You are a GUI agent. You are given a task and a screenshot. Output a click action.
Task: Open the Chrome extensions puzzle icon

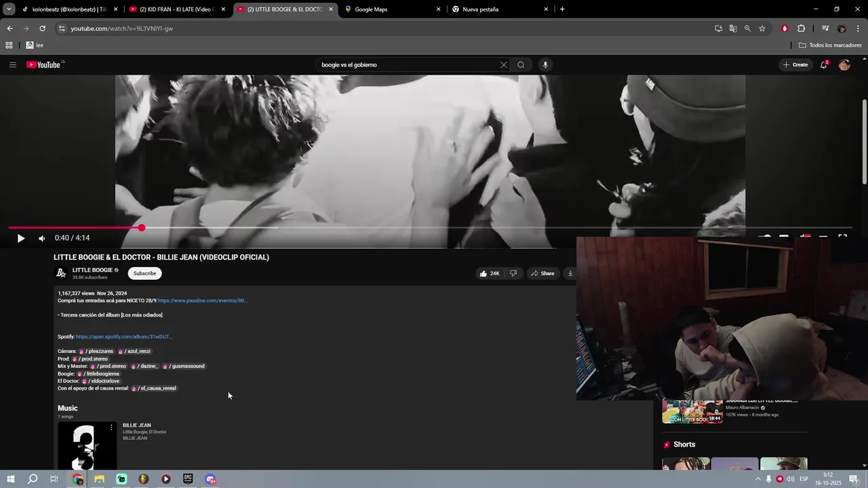coord(801,28)
